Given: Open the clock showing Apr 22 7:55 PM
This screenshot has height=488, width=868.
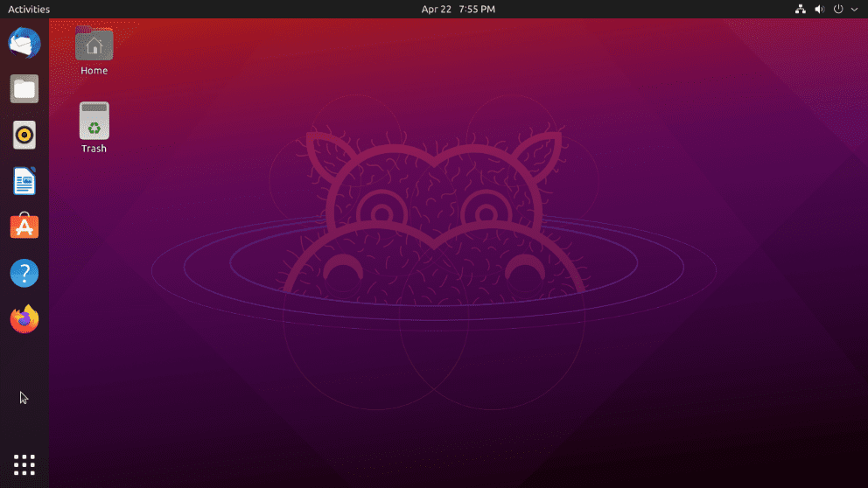Looking at the screenshot, I should 458,9.
